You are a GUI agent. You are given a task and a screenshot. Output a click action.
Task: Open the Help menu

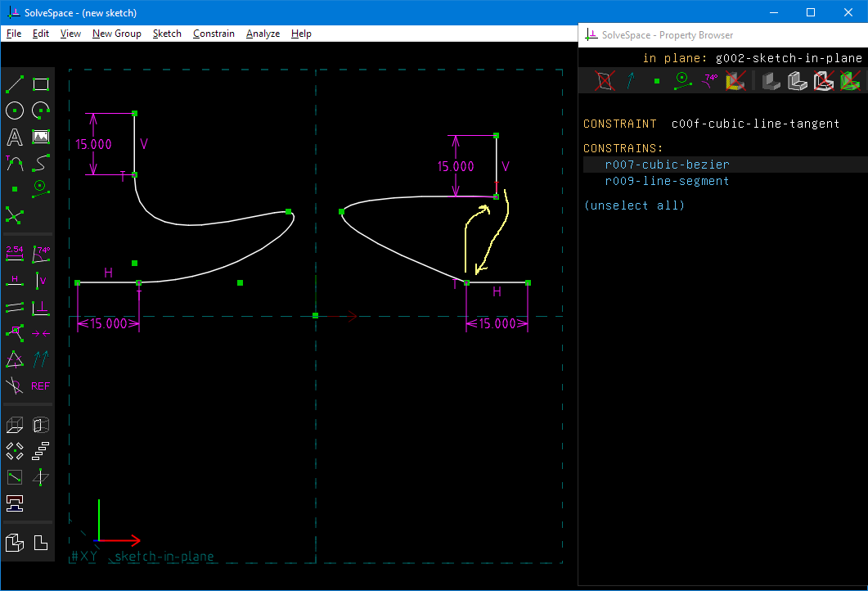point(301,34)
